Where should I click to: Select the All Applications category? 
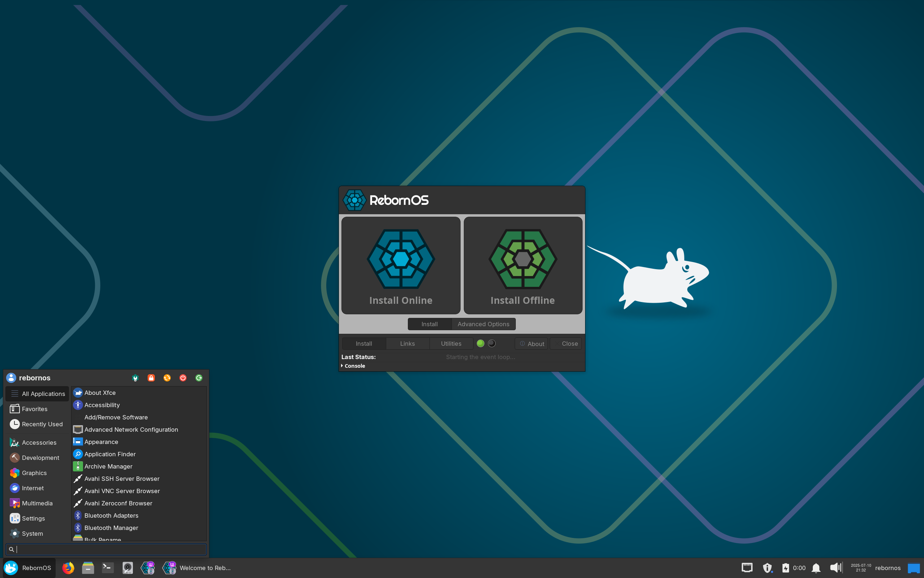point(37,394)
